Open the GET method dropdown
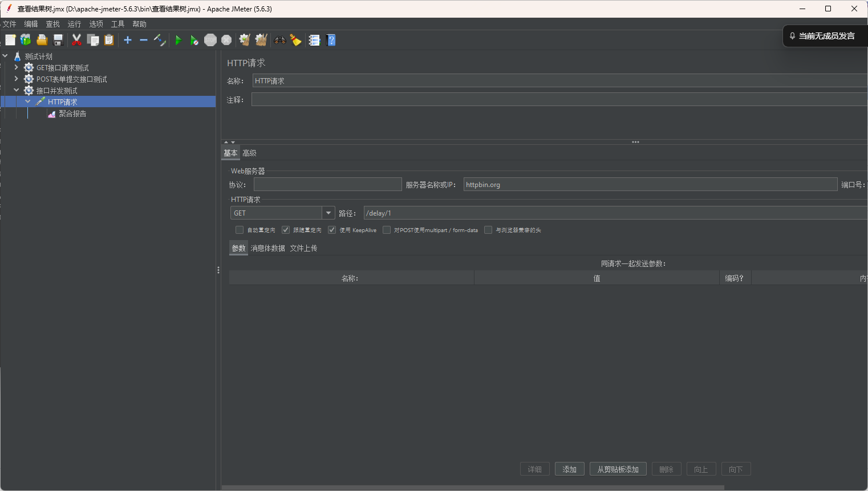This screenshot has height=491, width=868. 328,213
